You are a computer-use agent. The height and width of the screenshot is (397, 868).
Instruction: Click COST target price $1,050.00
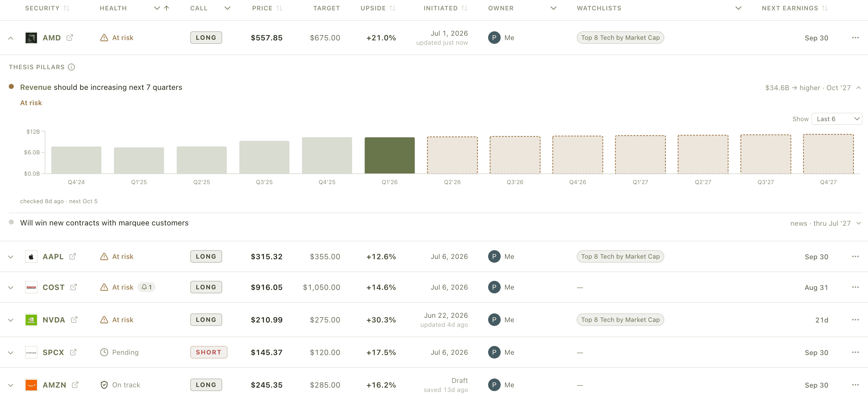point(321,287)
